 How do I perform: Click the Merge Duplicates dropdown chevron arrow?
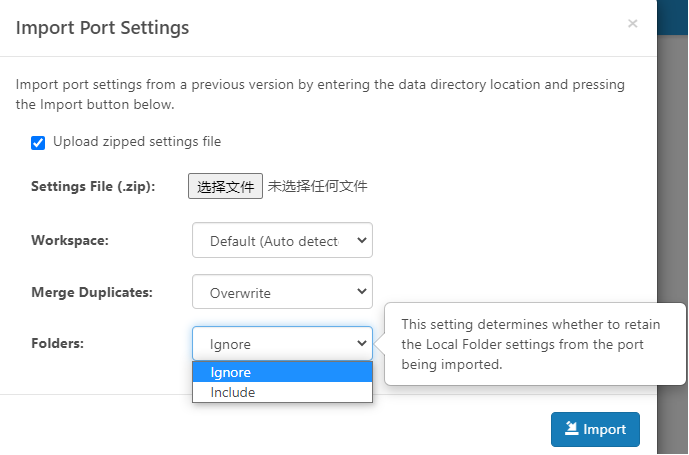tap(362, 291)
